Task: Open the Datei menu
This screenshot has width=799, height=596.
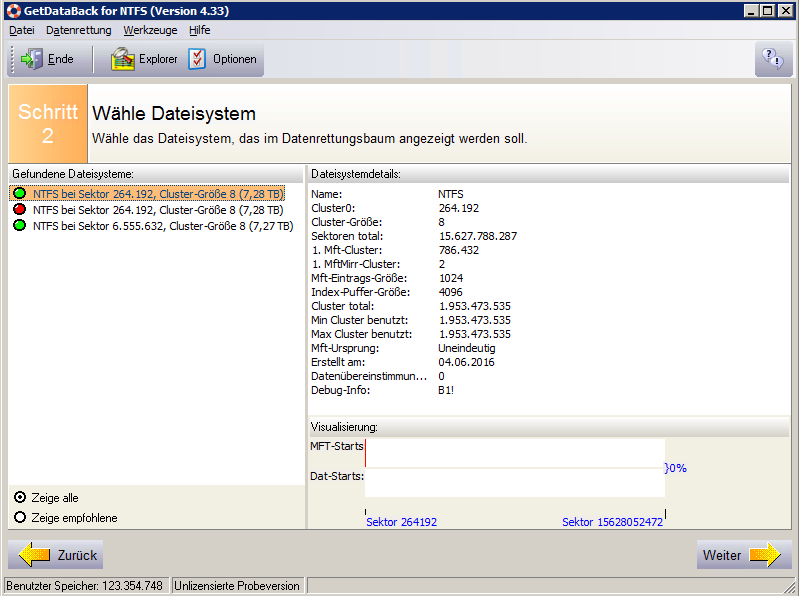Action: click(22, 30)
